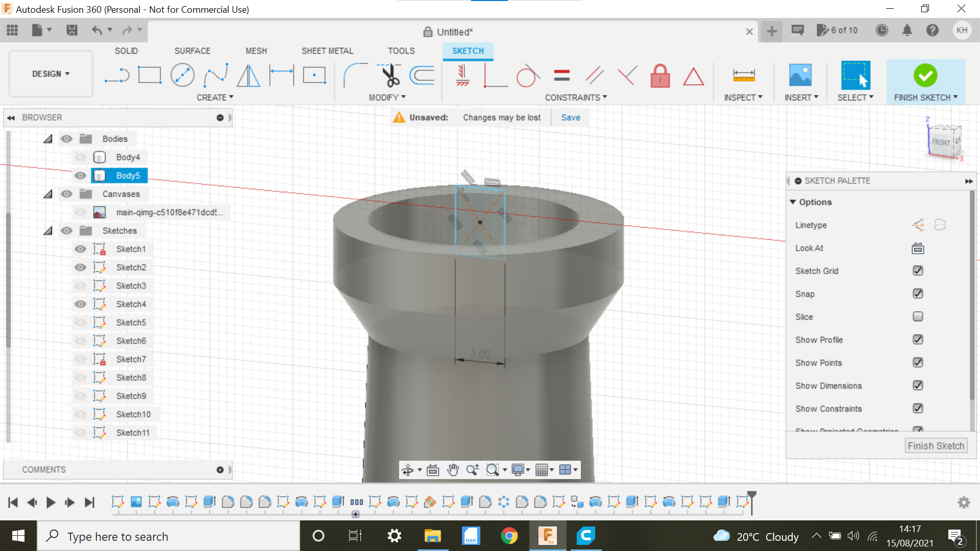This screenshot has height=551, width=980.
Task: Show Sketch3 using its eye icon
Action: click(80, 286)
